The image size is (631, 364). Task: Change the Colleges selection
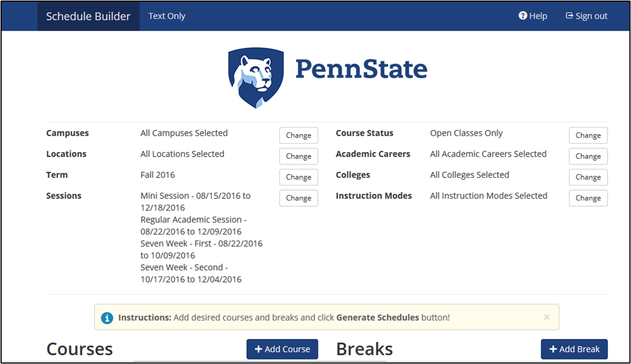tap(588, 177)
